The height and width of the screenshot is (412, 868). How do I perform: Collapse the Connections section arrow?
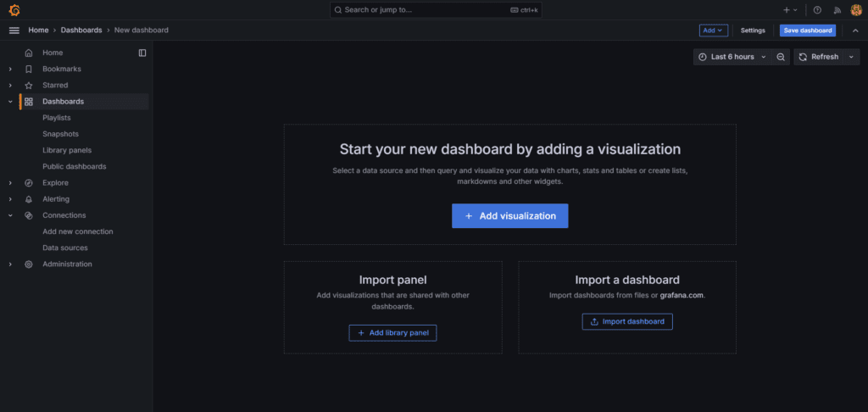[x=10, y=215]
